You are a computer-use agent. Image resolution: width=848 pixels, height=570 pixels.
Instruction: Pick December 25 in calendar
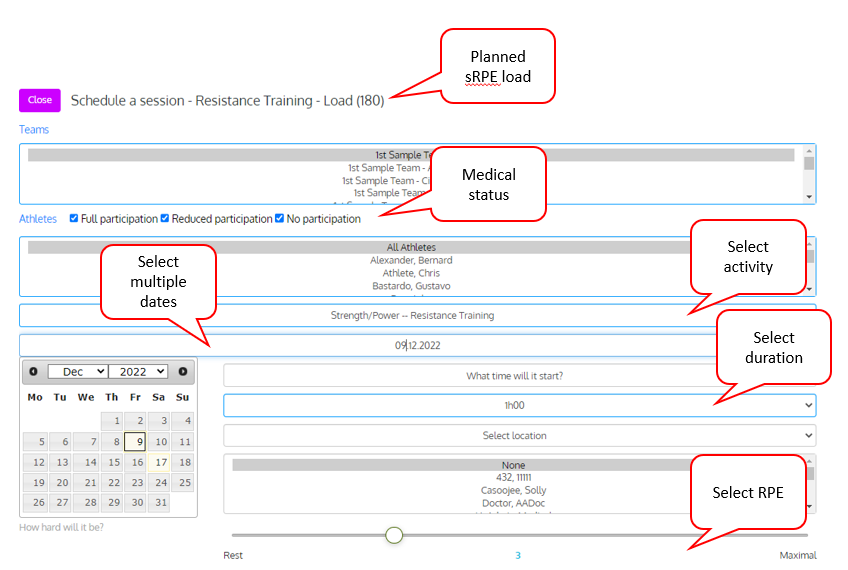(182, 482)
